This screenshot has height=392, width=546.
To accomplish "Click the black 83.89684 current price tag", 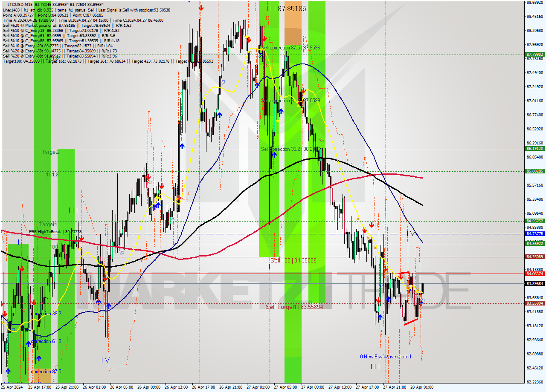I will coord(535,283).
